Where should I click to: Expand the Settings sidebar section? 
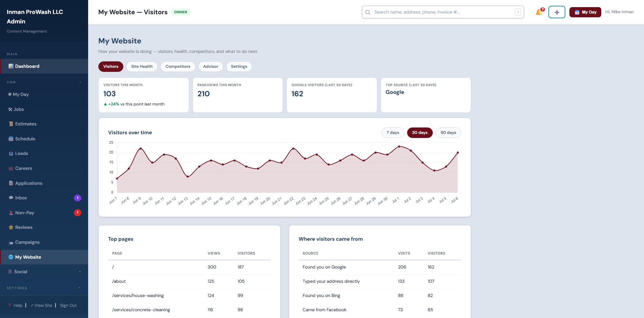coord(44,288)
